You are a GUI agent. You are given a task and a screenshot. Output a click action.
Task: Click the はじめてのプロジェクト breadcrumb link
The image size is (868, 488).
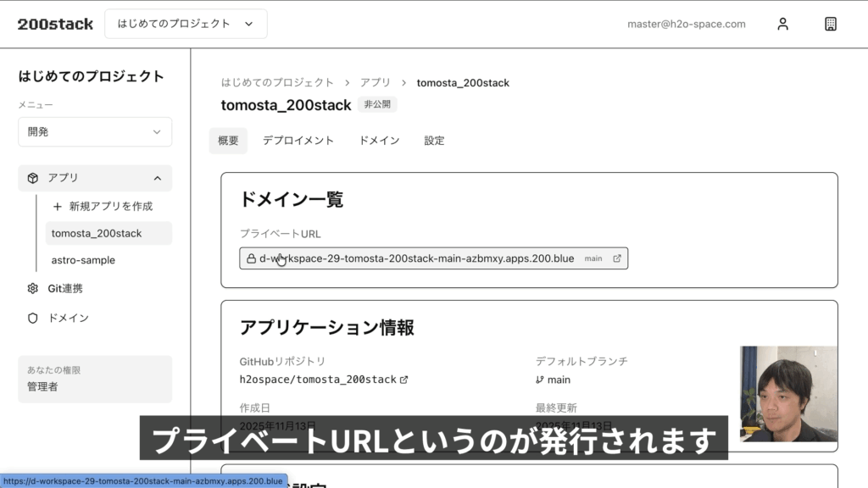(277, 83)
